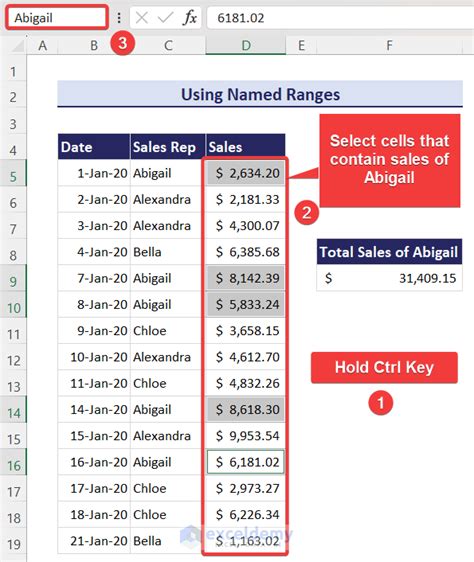Click the Sales Rep header cell
The width and height of the screenshot is (474, 562).
coord(168,147)
